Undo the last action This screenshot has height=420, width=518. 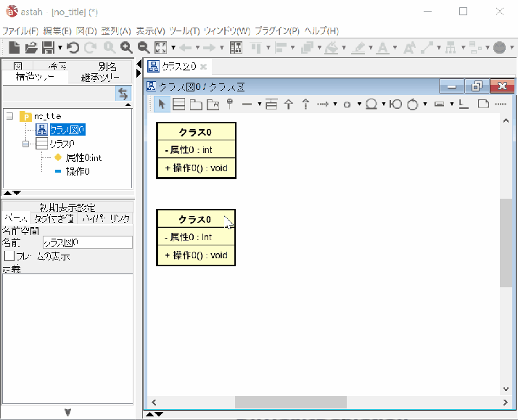pyautogui.click(x=73, y=48)
